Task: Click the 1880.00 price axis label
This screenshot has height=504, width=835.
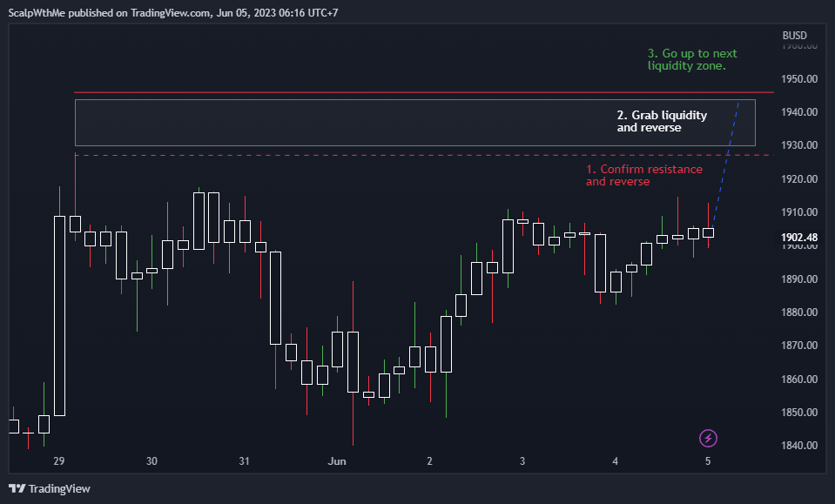Action: click(x=798, y=312)
